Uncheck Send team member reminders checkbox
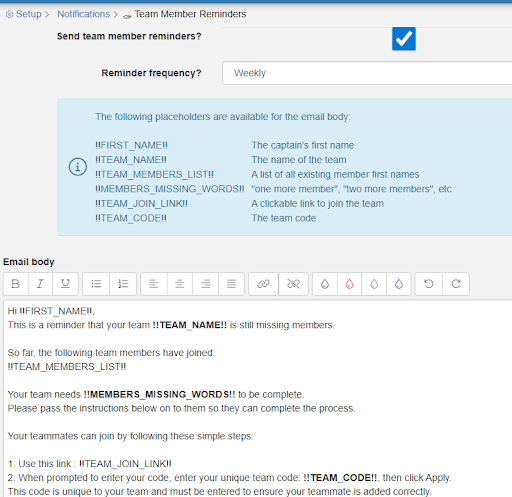Image resolution: width=512 pixels, height=497 pixels. click(404, 39)
